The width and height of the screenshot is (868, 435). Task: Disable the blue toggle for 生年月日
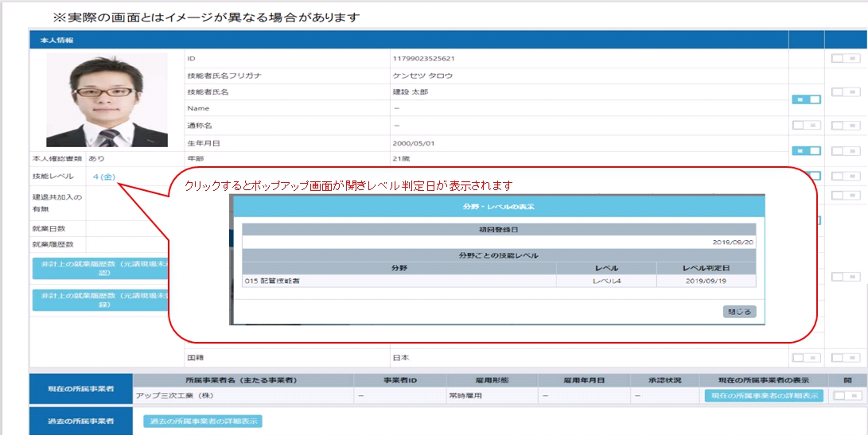coord(806,151)
